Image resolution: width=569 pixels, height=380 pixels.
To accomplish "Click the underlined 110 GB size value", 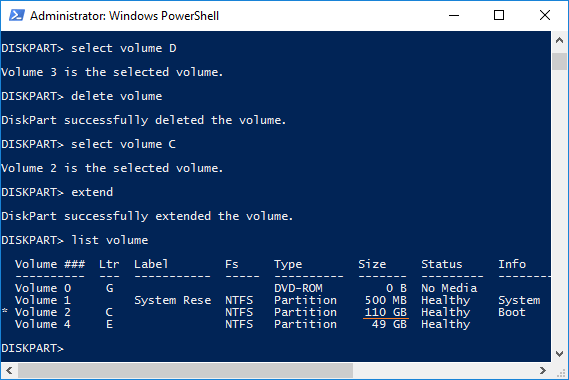I will coord(386,312).
